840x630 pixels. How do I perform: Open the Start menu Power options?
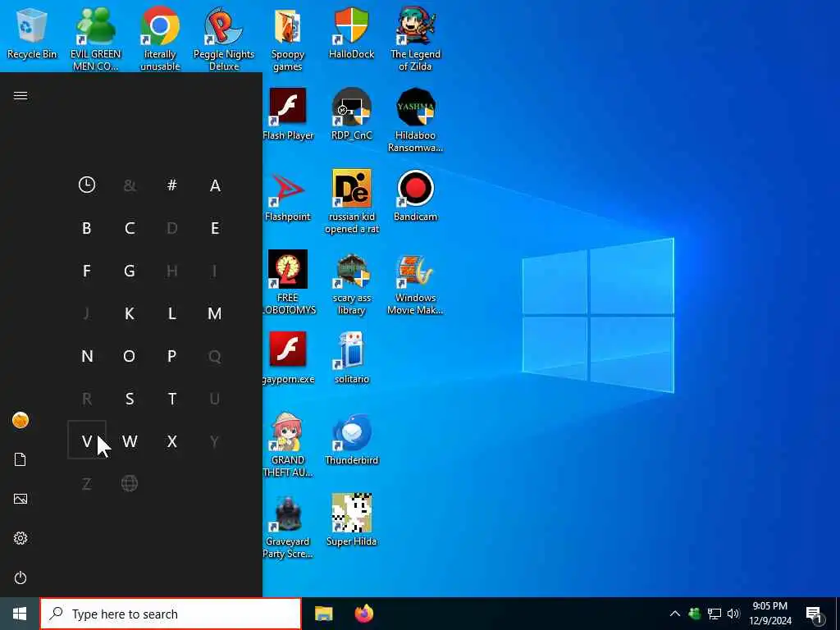click(21, 577)
